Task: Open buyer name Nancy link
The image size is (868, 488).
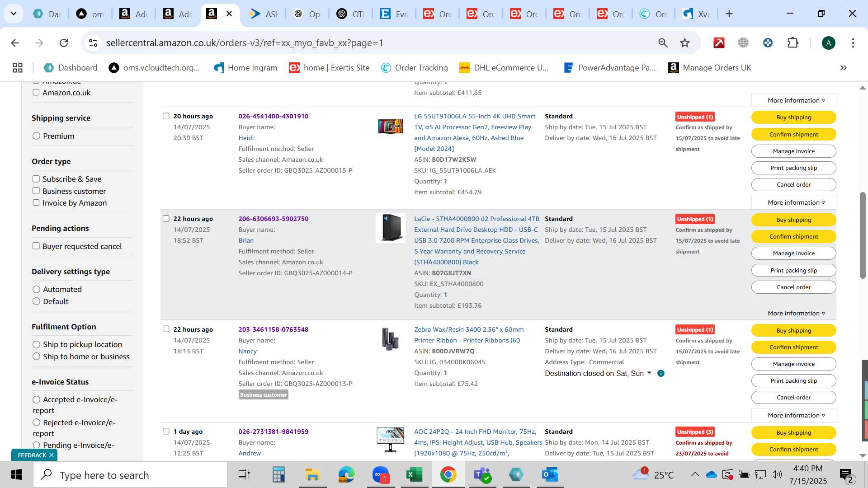Action: pyautogui.click(x=247, y=351)
